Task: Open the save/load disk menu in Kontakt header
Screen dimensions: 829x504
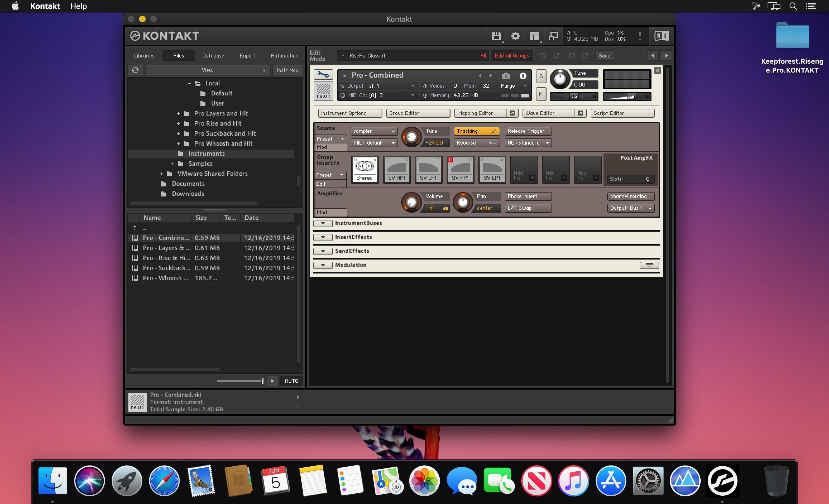Action: pos(496,36)
